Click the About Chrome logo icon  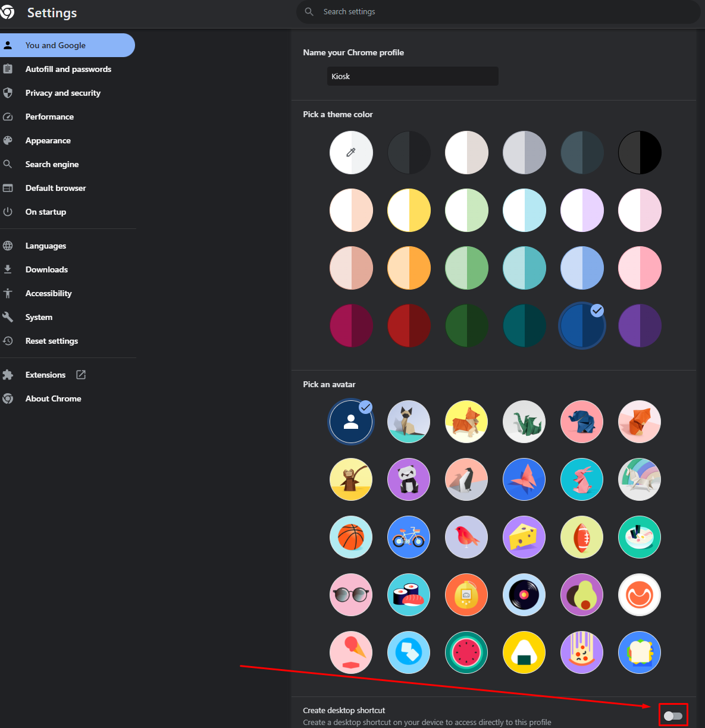coord(8,398)
